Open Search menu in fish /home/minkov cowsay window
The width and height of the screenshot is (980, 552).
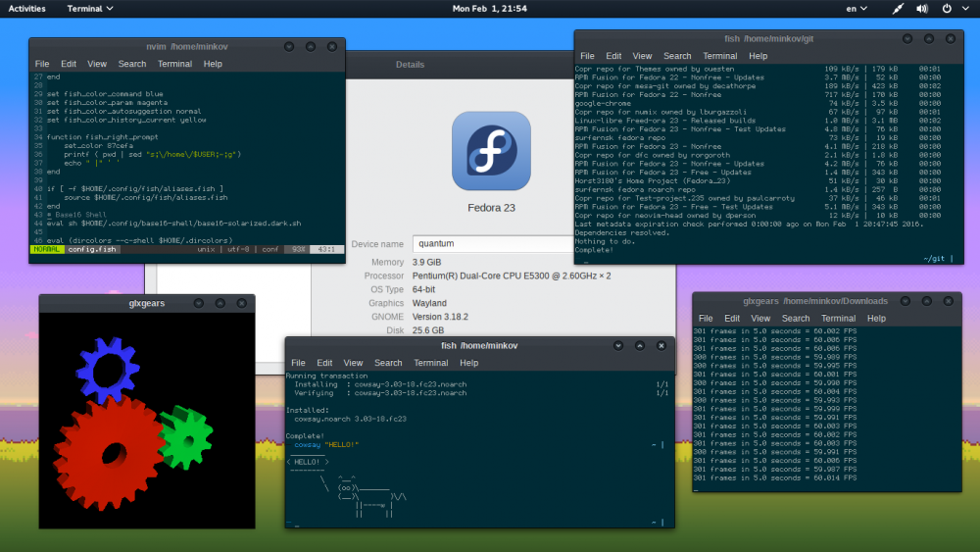388,363
